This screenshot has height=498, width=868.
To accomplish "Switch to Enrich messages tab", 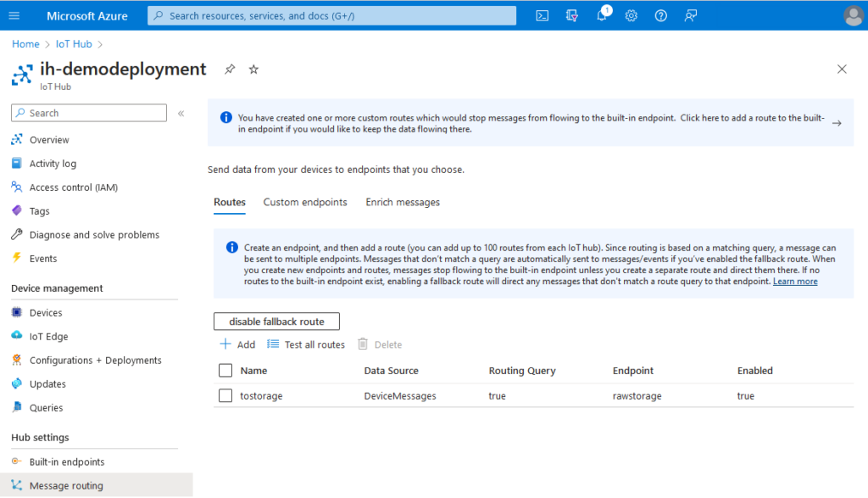I will (x=403, y=202).
